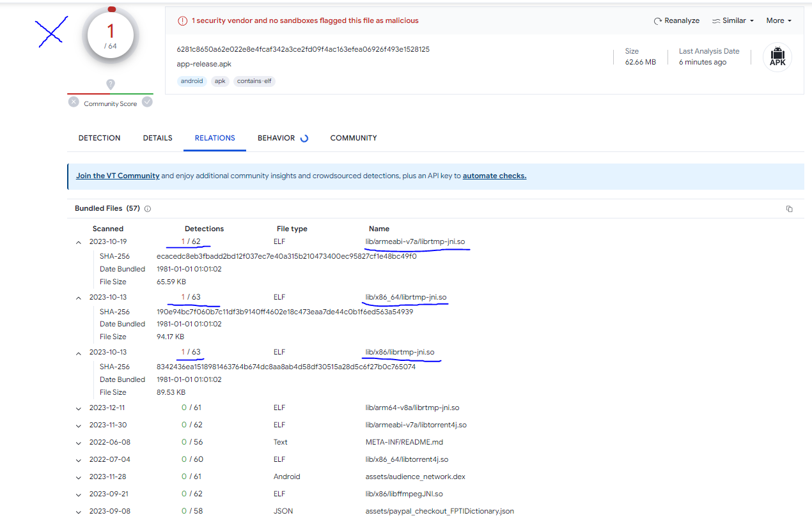This screenshot has width=812, height=527.
Task: Click the file name lib/arm64-v8a/librtmp-jni.so
Action: click(x=412, y=408)
